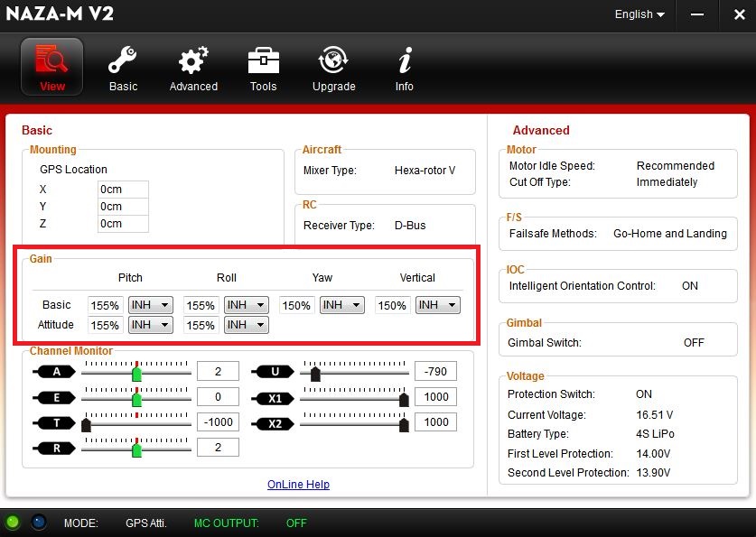
Task: Click the Mixer Type value "Hexa-rotor V"
Action: [425, 171]
